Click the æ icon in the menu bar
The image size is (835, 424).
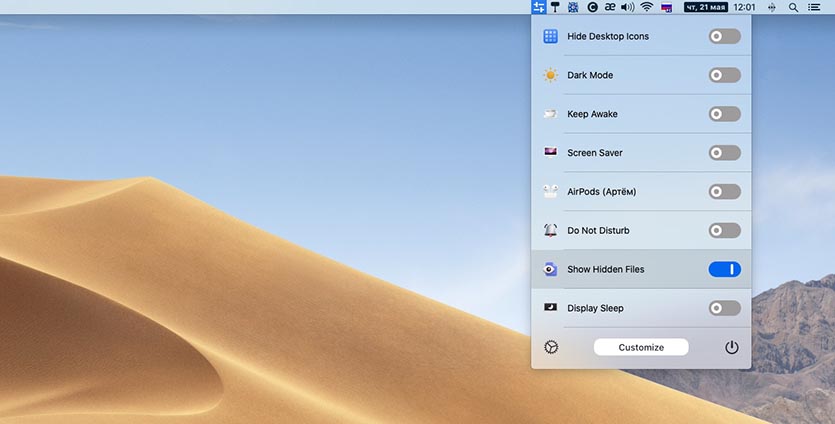(609, 7)
